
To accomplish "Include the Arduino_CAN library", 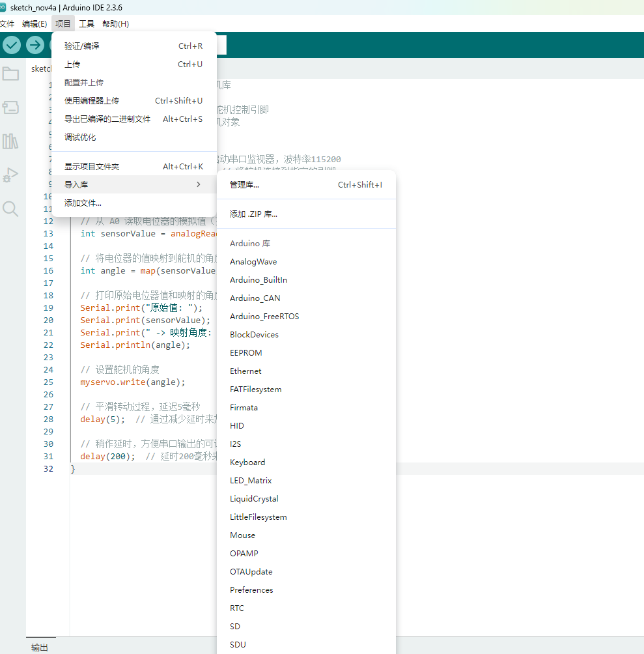I will tap(306, 298).
